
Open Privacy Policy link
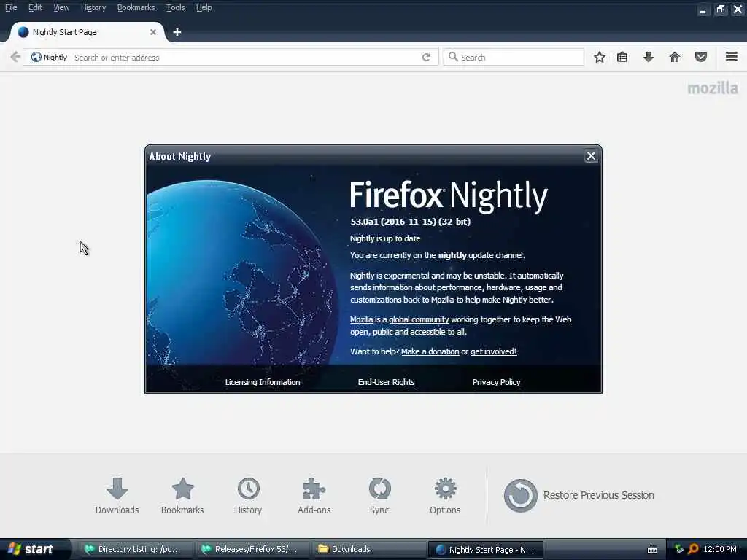(496, 382)
